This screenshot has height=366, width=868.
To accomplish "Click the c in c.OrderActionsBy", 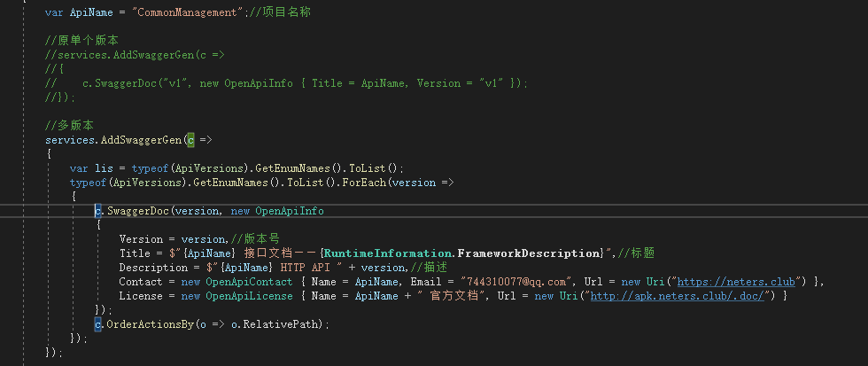I will [x=98, y=324].
